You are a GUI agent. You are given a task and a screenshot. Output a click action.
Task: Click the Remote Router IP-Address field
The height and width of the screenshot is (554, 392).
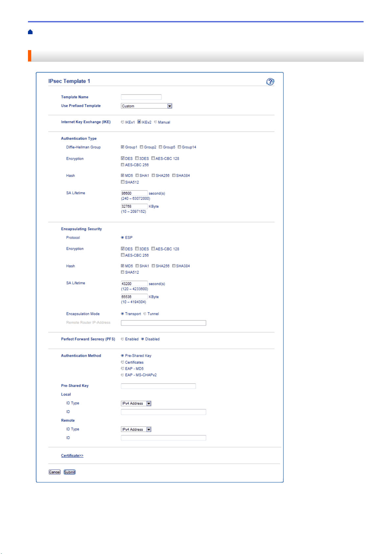163,323
